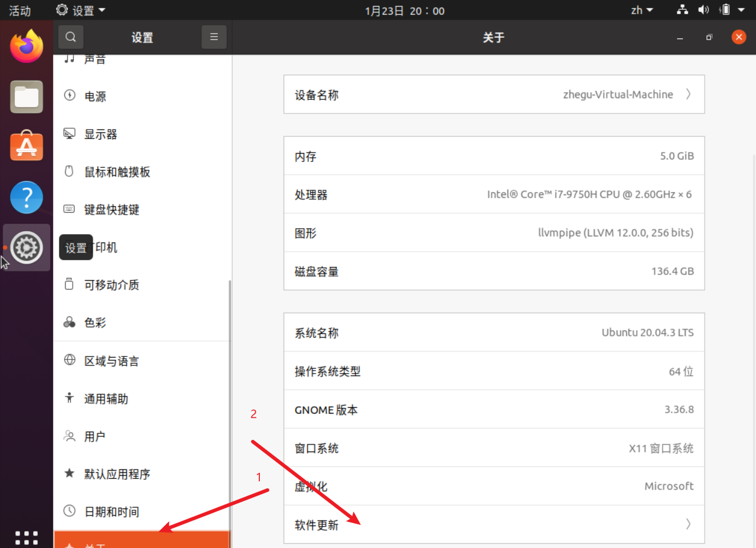The height and width of the screenshot is (548, 756).
Task: Click the llvmpipe graphics value
Action: pos(616,233)
